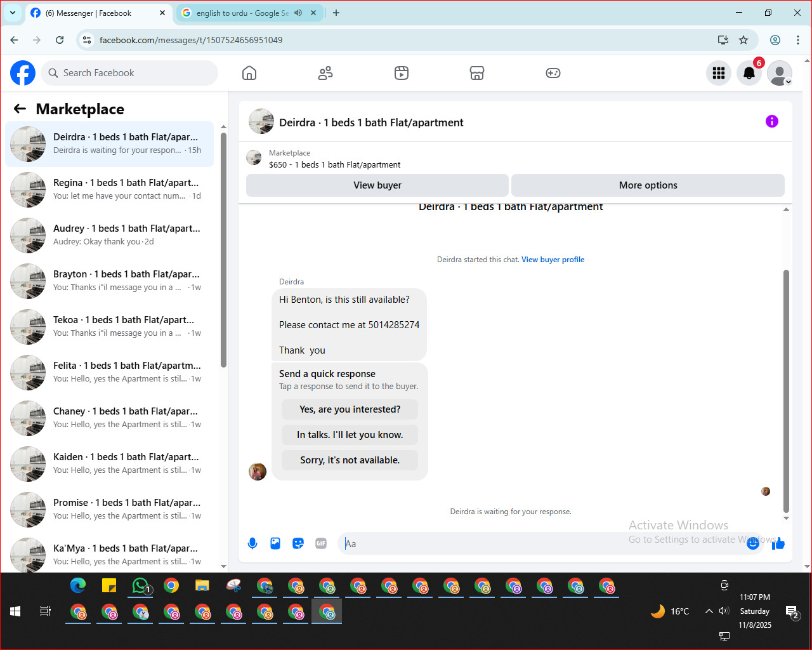Viewport: 812px width, 650px height.
Task: Reload the page
Action: point(60,40)
